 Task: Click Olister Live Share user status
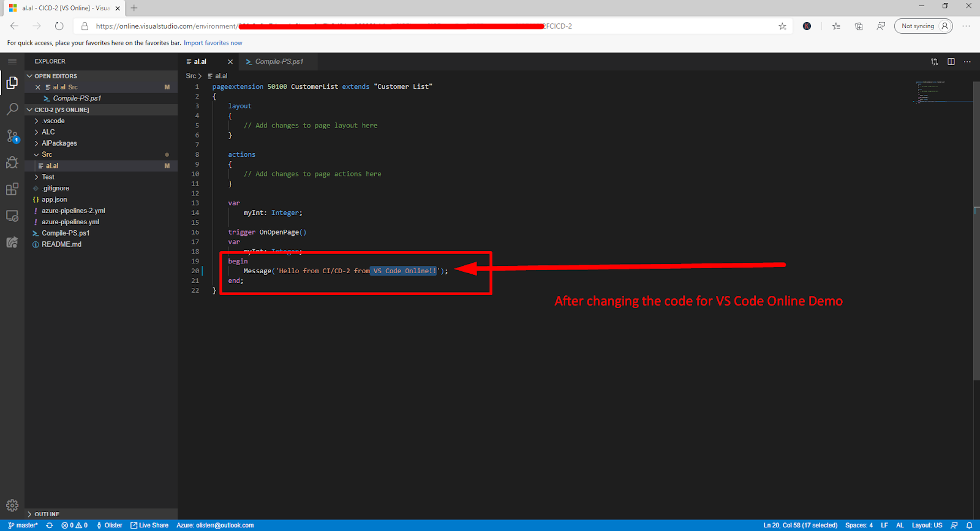click(x=109, y=525)
